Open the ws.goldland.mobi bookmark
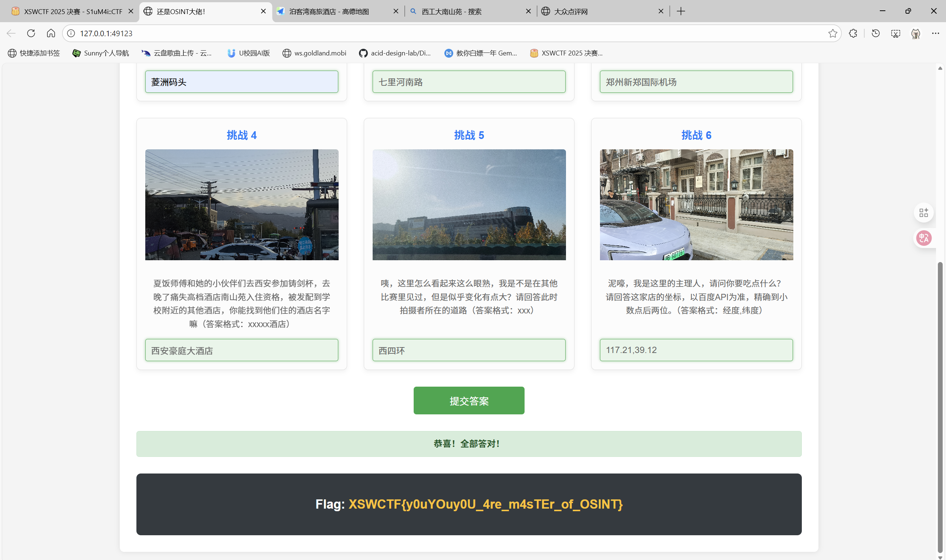 tap(314, 53)
